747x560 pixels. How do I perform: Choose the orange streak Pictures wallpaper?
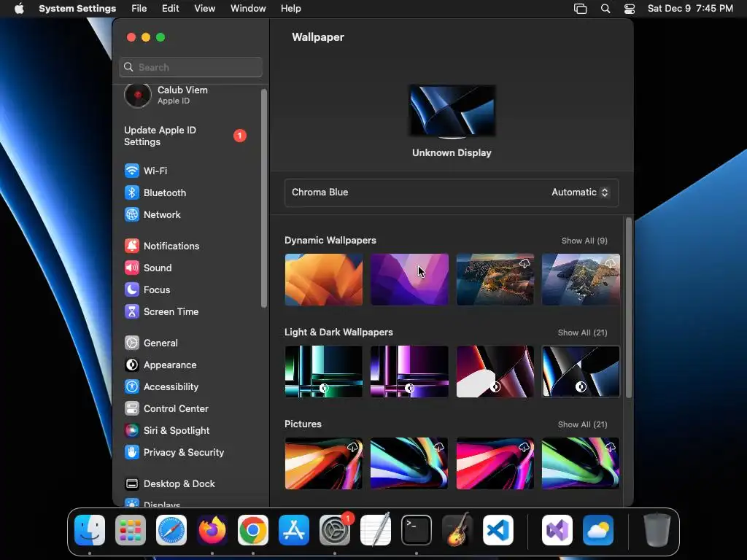(323, 463)
